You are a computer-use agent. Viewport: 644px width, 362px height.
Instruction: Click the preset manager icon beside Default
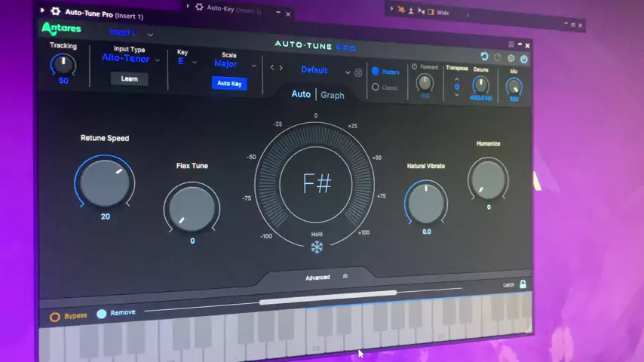click(x=358, y=72)
